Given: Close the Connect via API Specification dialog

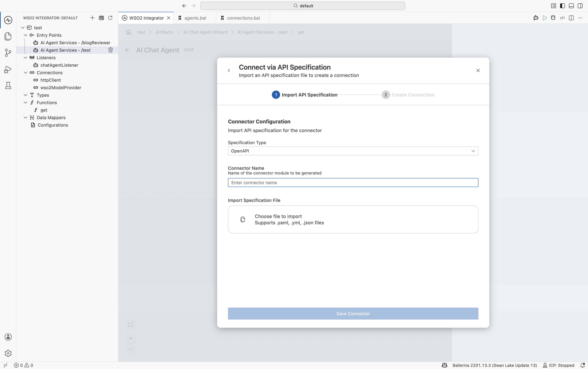Looking at the screenshot, I should (x=478, y=70).
